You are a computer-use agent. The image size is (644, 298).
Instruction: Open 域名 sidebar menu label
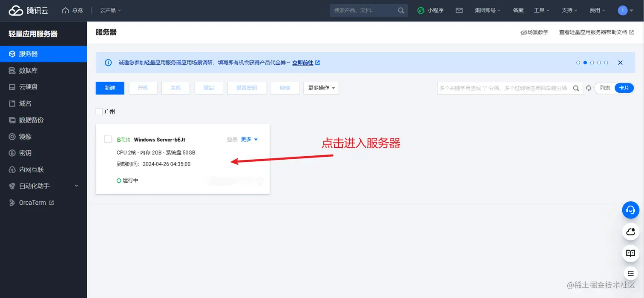click(25, 103)
